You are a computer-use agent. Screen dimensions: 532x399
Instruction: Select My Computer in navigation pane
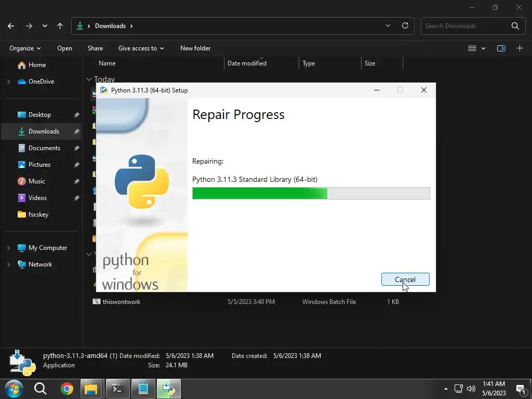(47, 248)
